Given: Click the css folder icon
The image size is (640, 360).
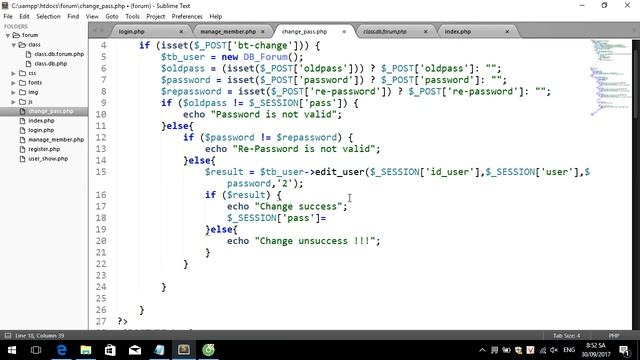Looking at the screenshot, I should (x=22, y=73).
